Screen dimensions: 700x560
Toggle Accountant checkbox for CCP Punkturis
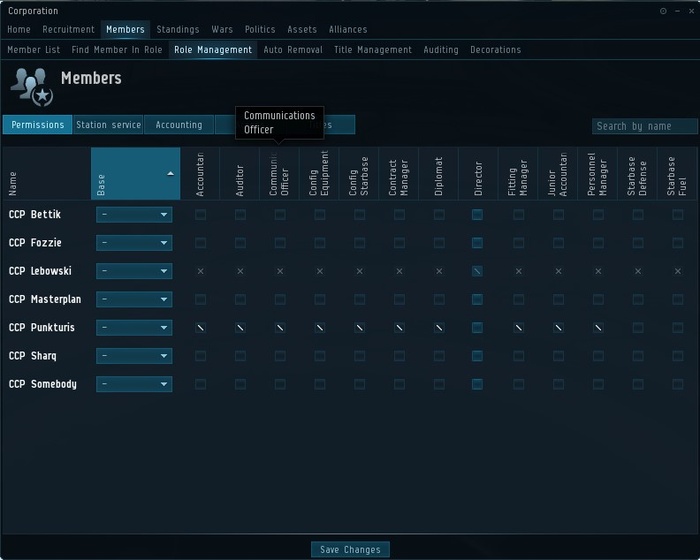click(x=200, y=328)
